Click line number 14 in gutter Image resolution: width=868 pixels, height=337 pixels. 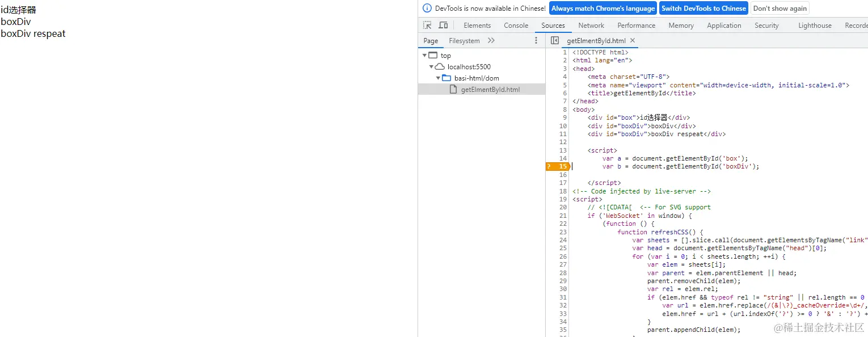tap(563, 158)
